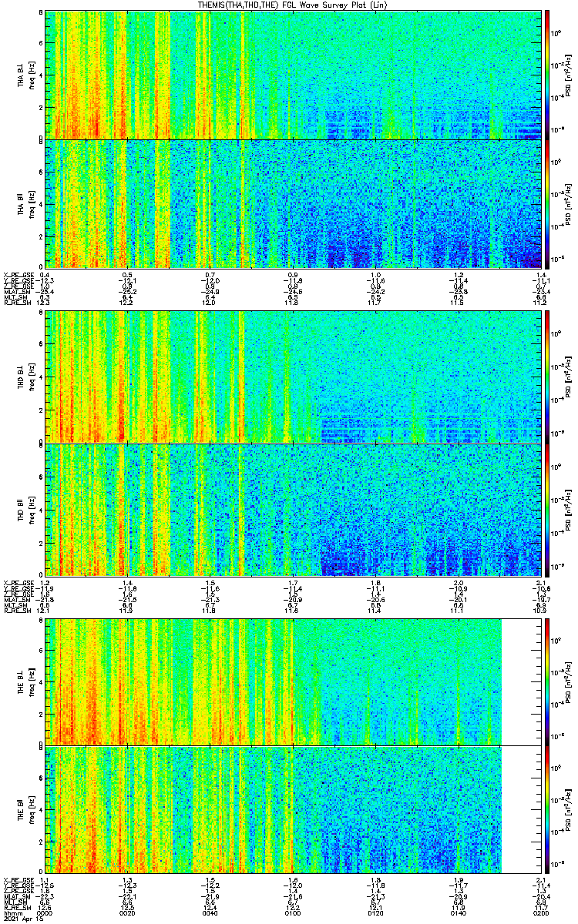Click the THA B⊥ PSD units label
578x924 pixels.
[x=568, y=75]
